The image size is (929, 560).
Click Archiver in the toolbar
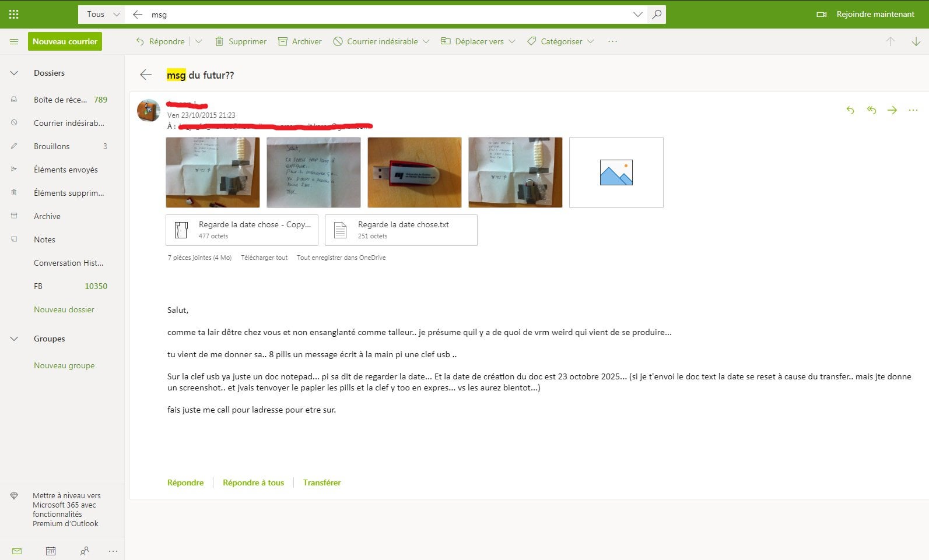click(300, 41)
